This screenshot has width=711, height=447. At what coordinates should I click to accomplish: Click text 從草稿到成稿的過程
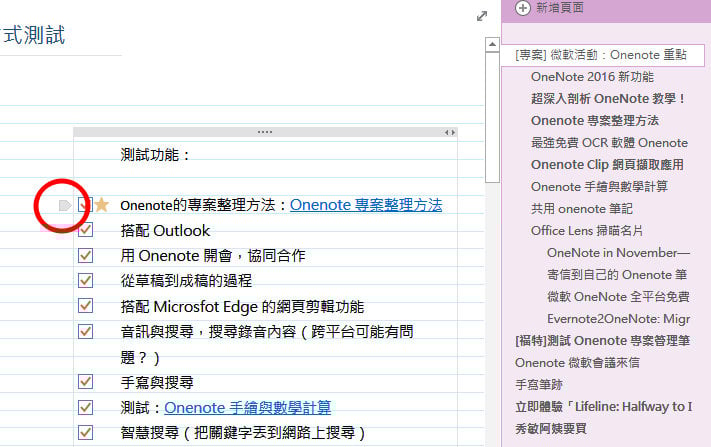[x=186, y=281]
